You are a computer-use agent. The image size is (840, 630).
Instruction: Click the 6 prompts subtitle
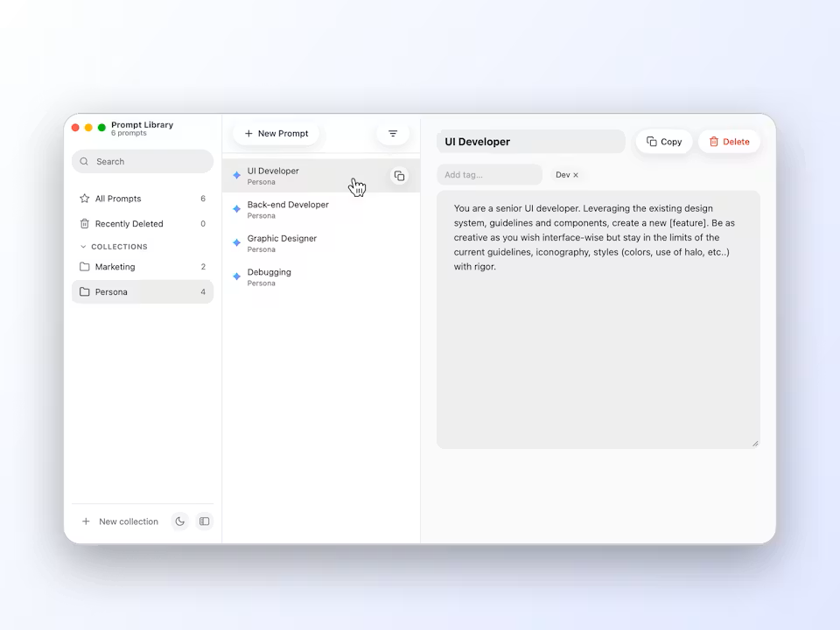(129, 133)
